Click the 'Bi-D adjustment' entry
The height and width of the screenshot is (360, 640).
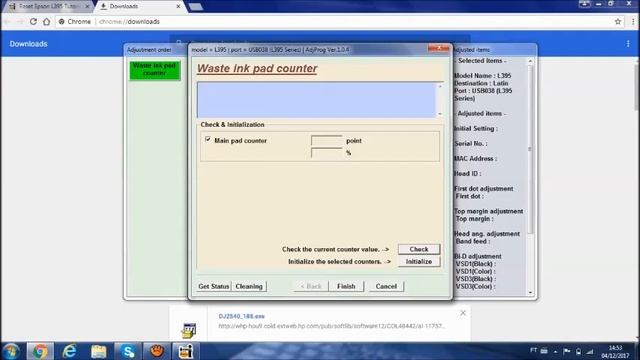(x=478, y=256)
